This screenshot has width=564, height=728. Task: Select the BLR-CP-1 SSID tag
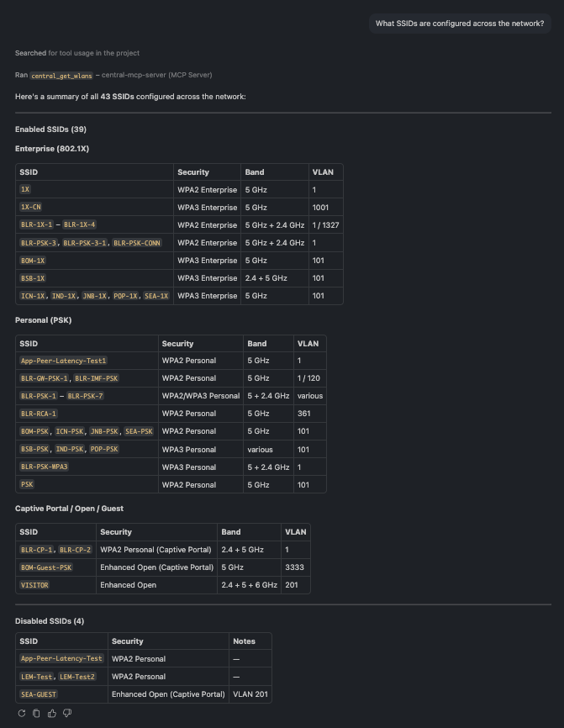click(x=37, y=550)
